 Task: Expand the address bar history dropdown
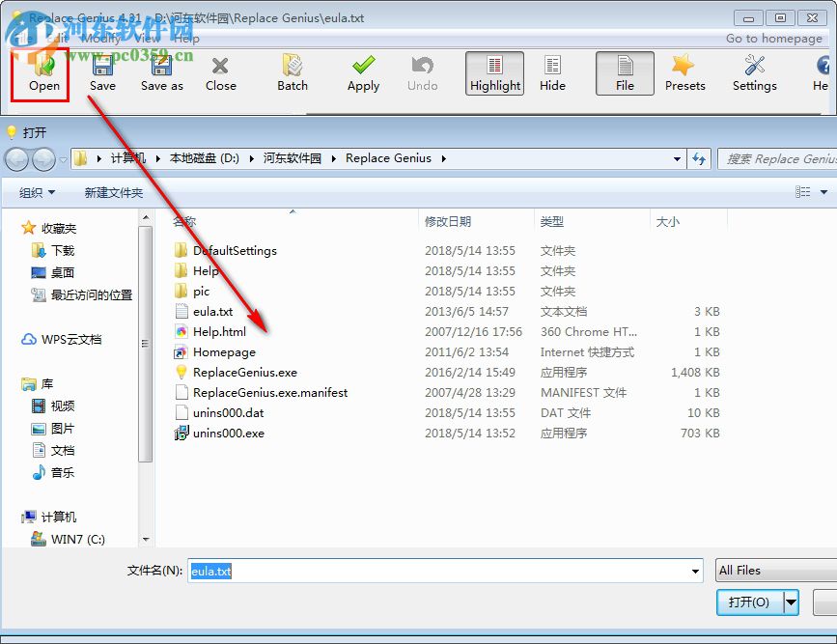coord(677,159)
